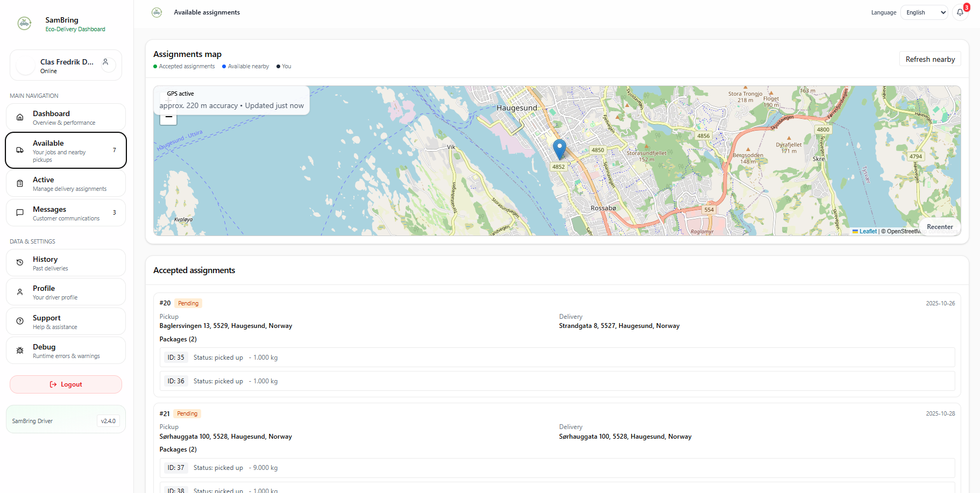980x493 pixels.
Task: Click the Refresh nearby button
Action: click(930, 59)
